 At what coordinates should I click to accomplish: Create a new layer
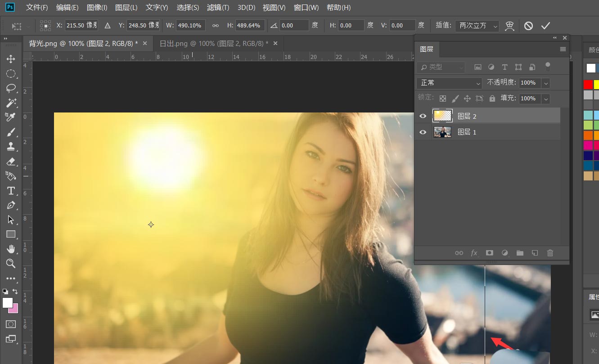click(535, 253)
